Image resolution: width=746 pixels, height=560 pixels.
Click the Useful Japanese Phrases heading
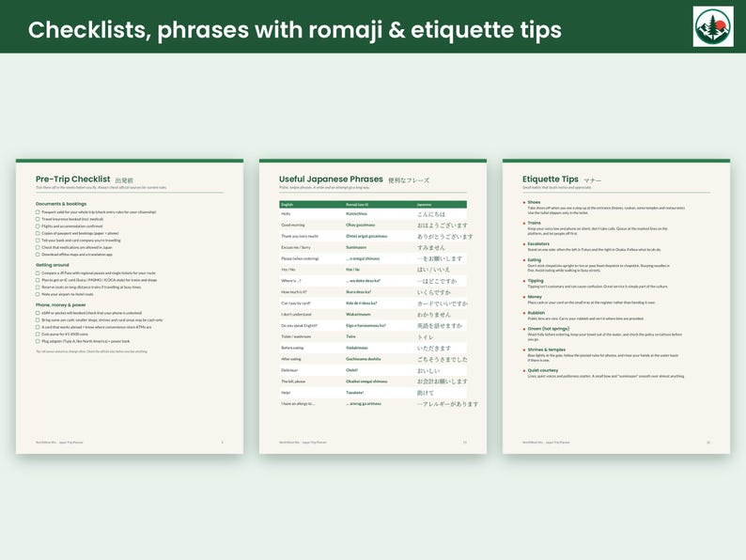pos(331,179)
